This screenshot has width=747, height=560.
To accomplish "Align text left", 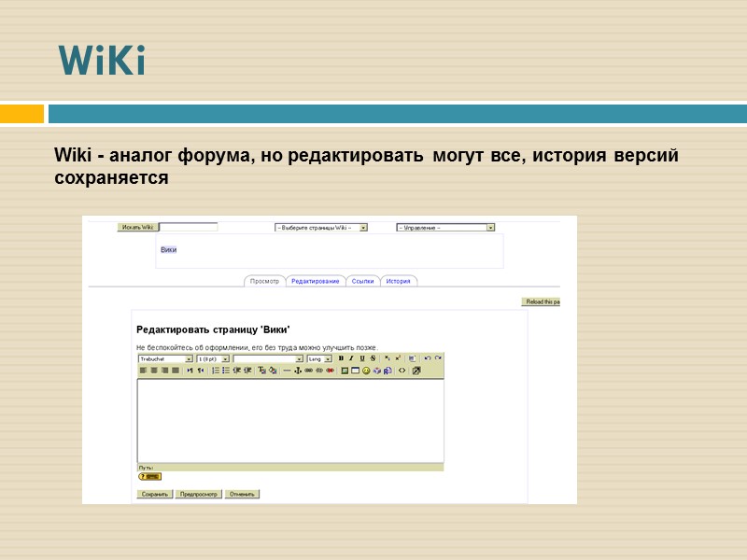I will 143,371.
